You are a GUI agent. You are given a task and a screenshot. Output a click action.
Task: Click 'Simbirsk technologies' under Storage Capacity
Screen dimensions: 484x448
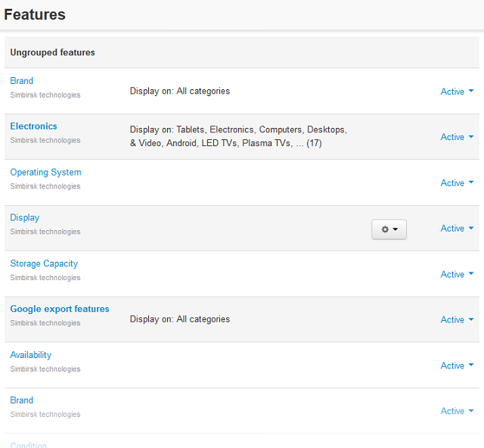pyautogui.click(x=45, y=278)
